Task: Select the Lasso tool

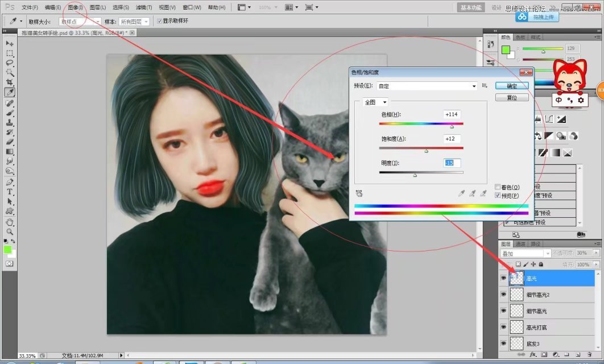Action: pyautogui.click(x=10, y=63)
